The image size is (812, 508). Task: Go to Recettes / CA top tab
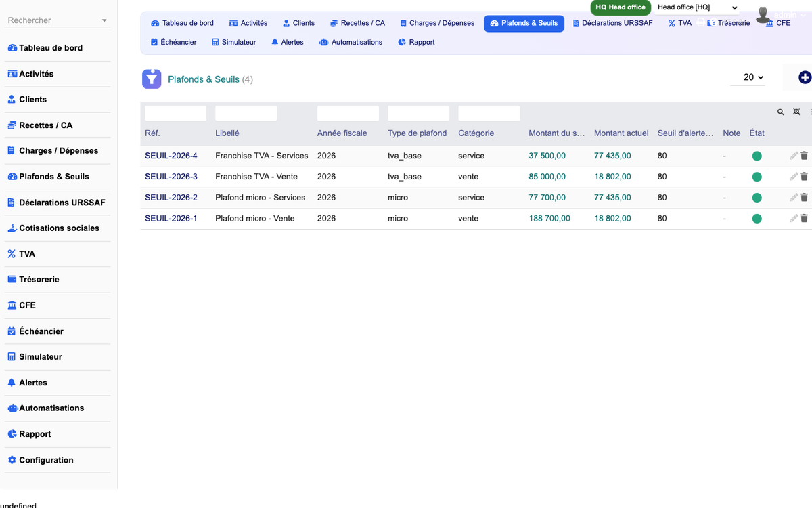point(357,23)
